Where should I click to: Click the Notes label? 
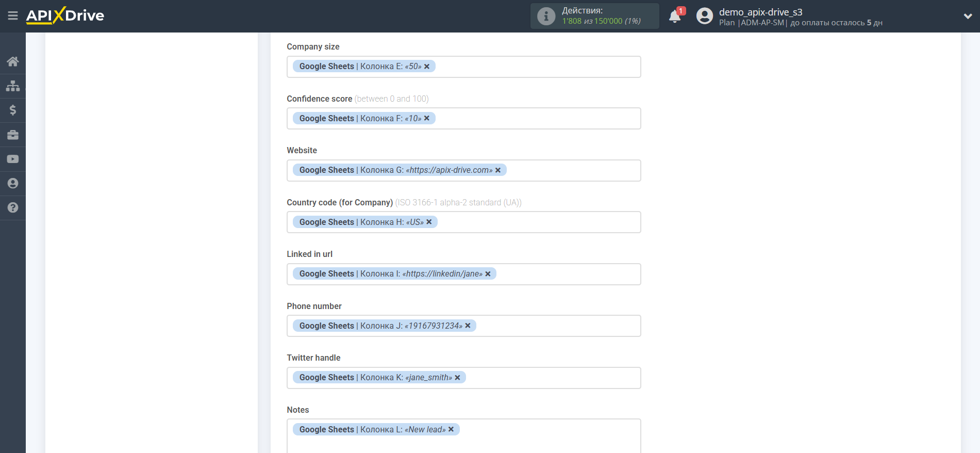[298, 410]
